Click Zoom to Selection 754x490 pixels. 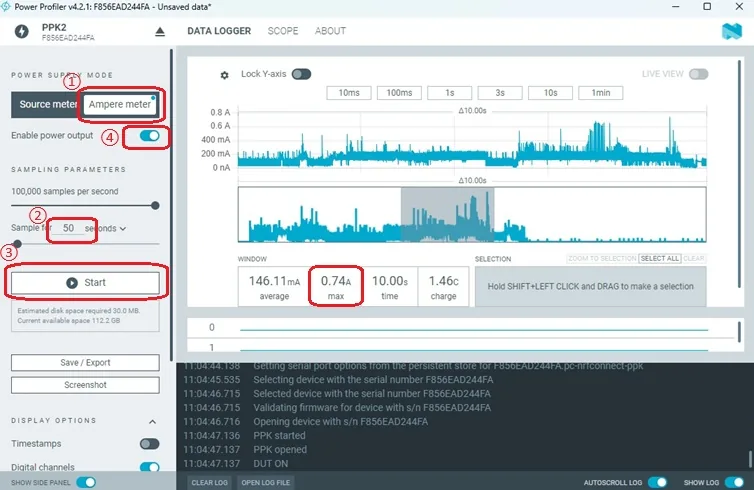(602, 259)
